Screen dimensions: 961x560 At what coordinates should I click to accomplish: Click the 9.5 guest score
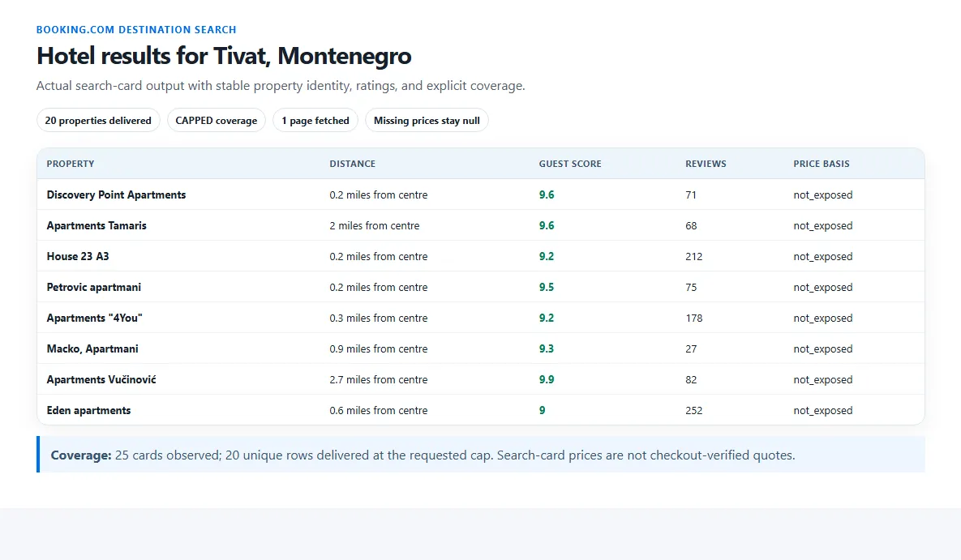(x=546, y=287)
